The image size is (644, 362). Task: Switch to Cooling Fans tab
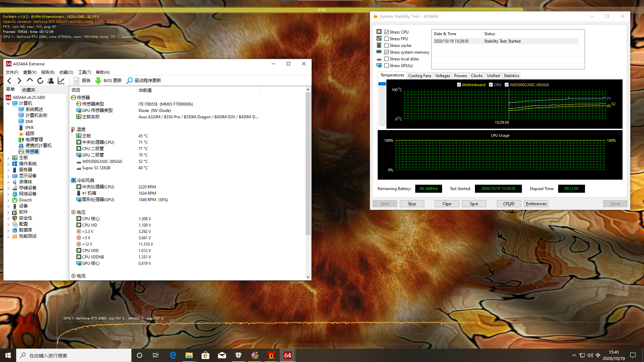tap(420, 76)
